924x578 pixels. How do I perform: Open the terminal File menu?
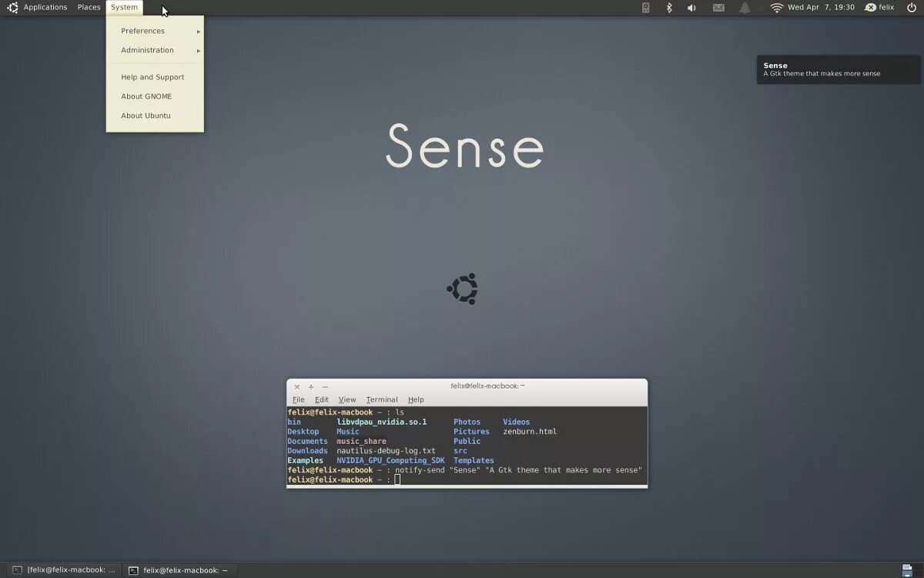299,400
